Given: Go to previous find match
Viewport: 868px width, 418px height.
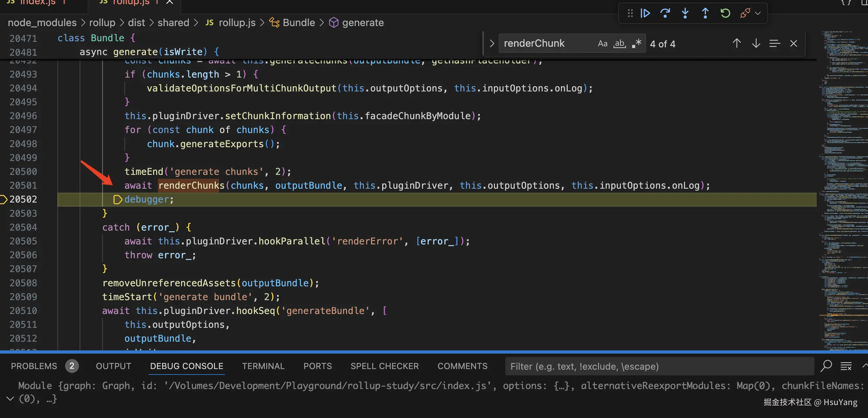Looking at the screenshot, I should coord(737,43).
